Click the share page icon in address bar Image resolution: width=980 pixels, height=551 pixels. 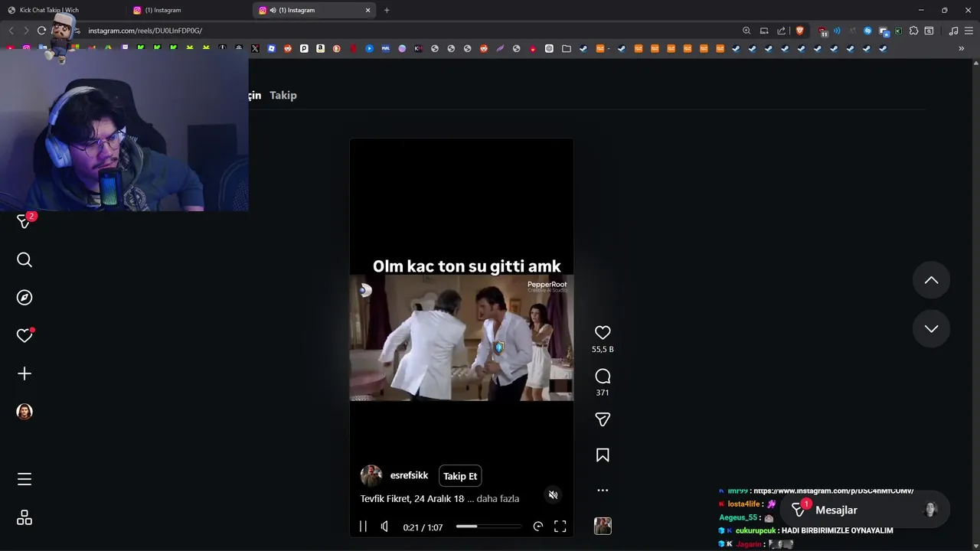point(781,31)
